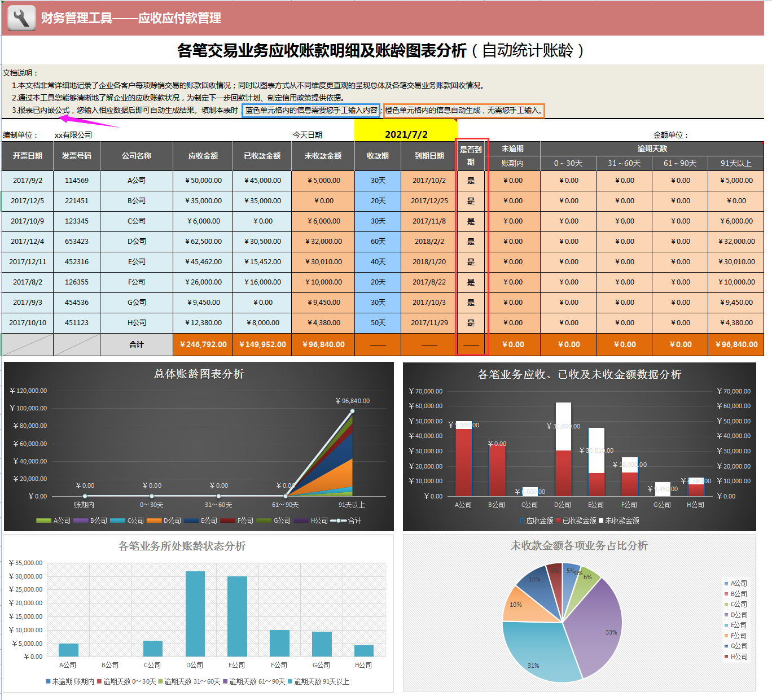
Task: Click D公司 legend entry in aging chart
Action: pyautogui.click(x=164, y=520)
